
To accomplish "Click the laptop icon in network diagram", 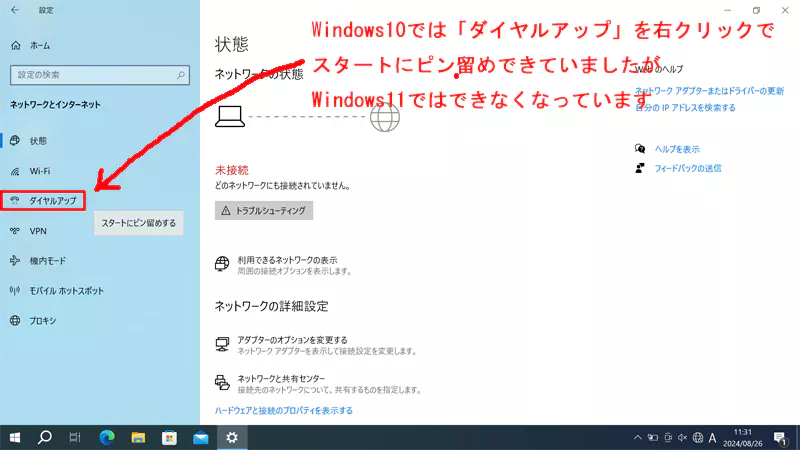I will [230, 116].
